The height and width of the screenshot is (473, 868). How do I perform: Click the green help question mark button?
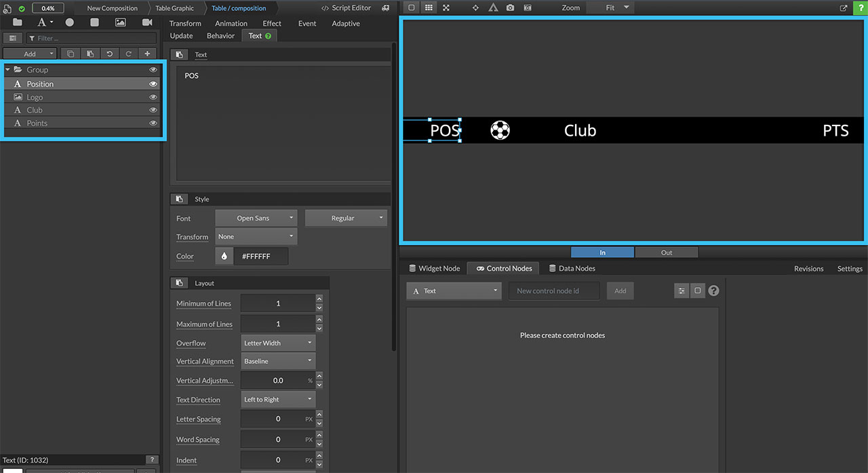(x=860, y=7)
